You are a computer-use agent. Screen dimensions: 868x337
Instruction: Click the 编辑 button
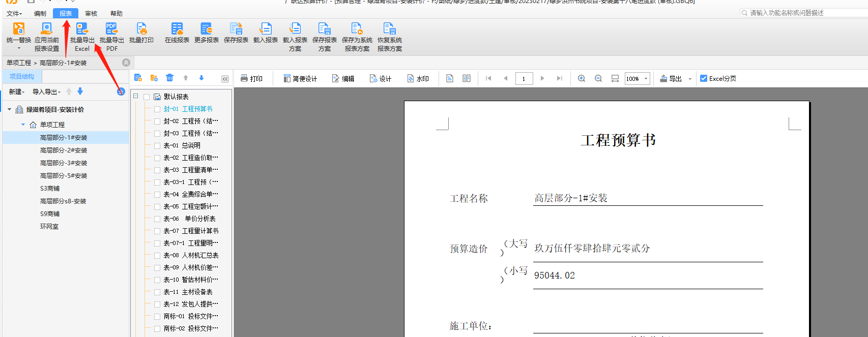[x=343, y=78]
